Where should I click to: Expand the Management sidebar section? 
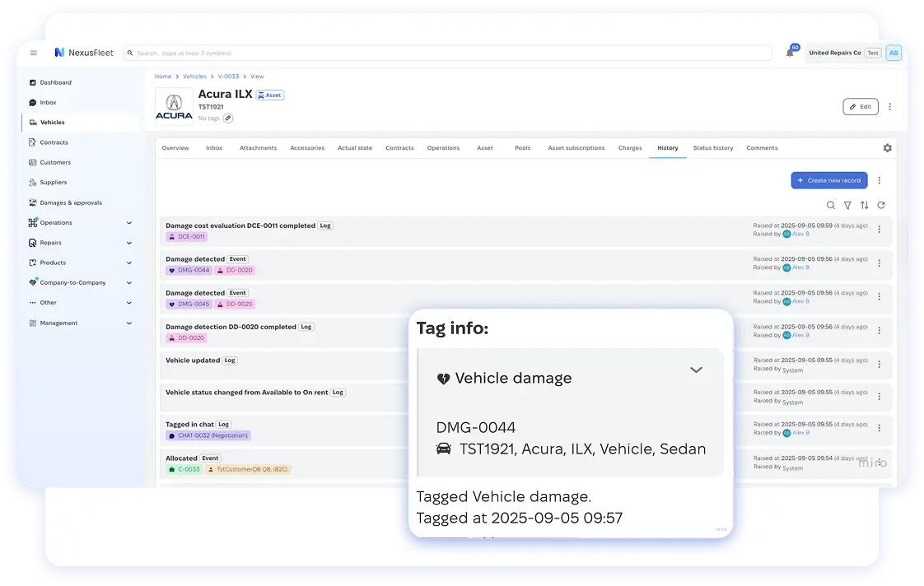click(129, 323)
